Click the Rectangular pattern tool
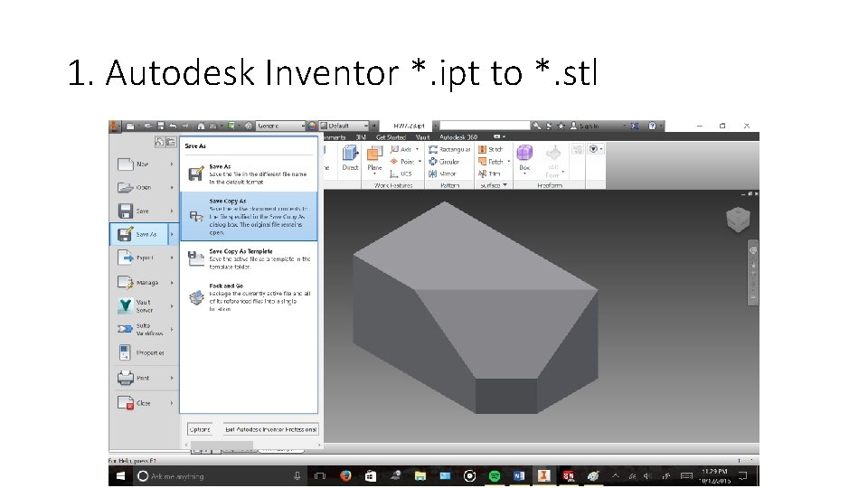 click(x=449, y=149)
